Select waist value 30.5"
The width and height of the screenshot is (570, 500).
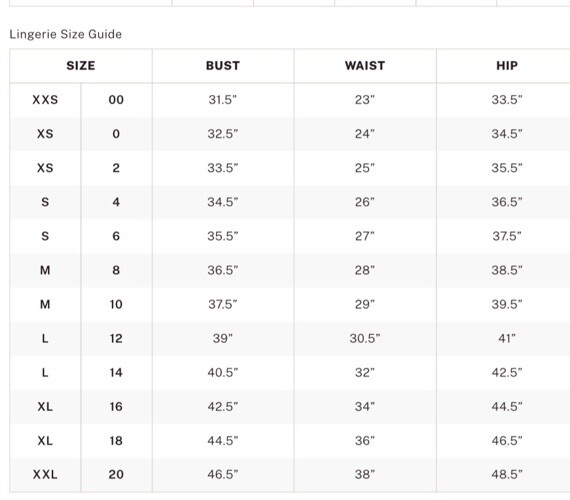click(365, 339)
